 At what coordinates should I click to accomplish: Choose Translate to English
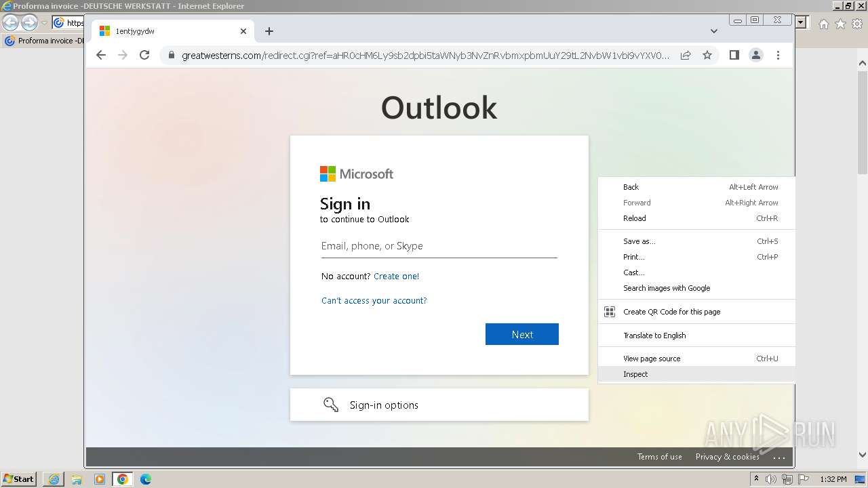[696, 335]
